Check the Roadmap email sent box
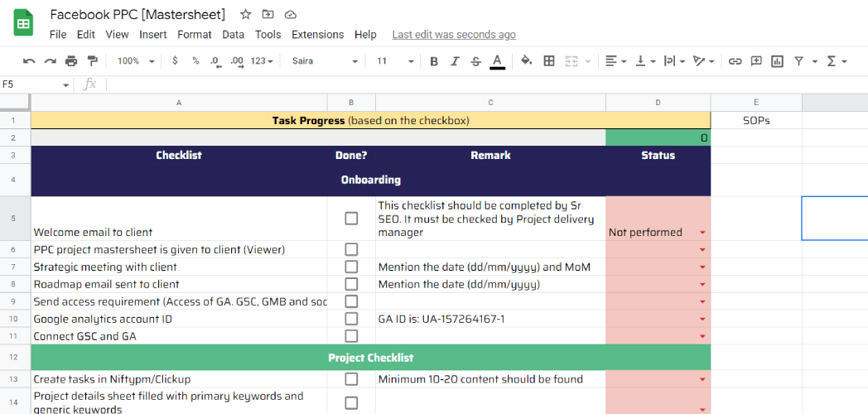868x414 pixels. 351,284
